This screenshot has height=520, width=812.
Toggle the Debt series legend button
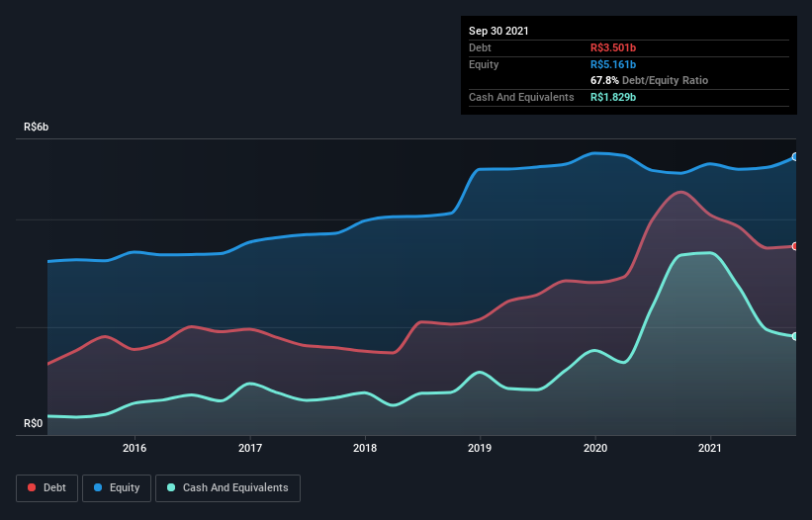[x=47, y=488]
